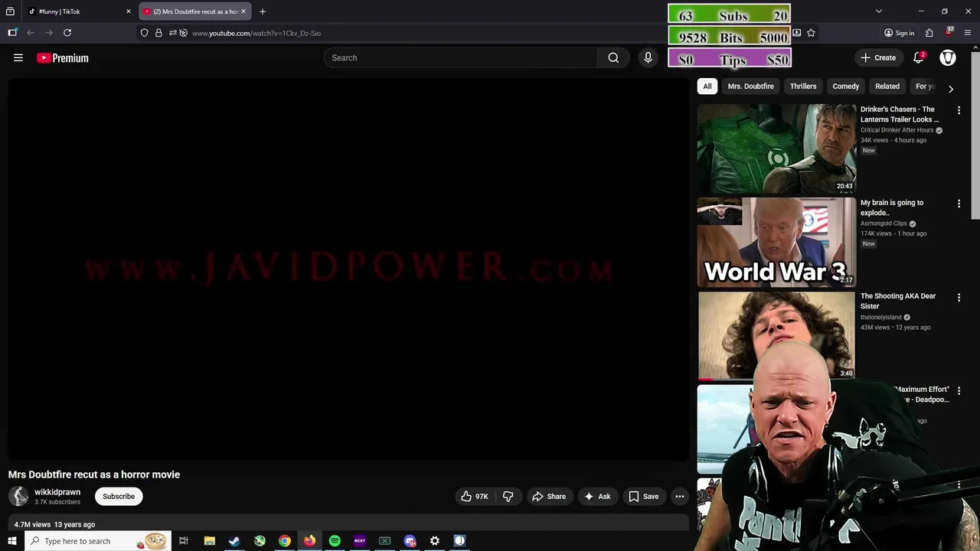
Task: Open the wikkidprawn channel name link
Action: point(57,492)
